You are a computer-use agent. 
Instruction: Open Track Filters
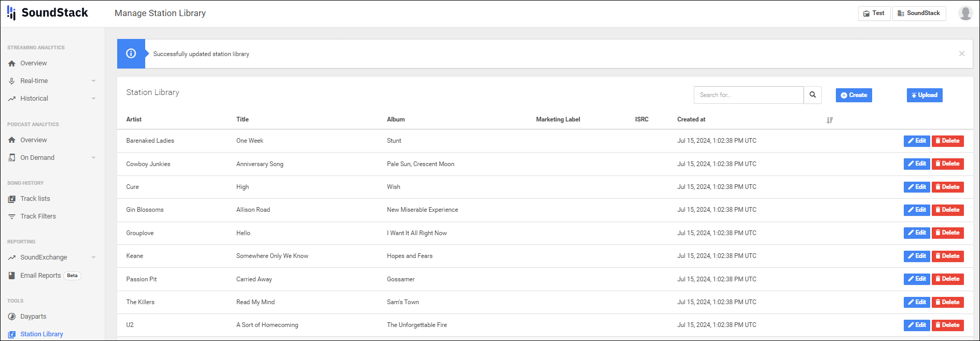(38, 216)
